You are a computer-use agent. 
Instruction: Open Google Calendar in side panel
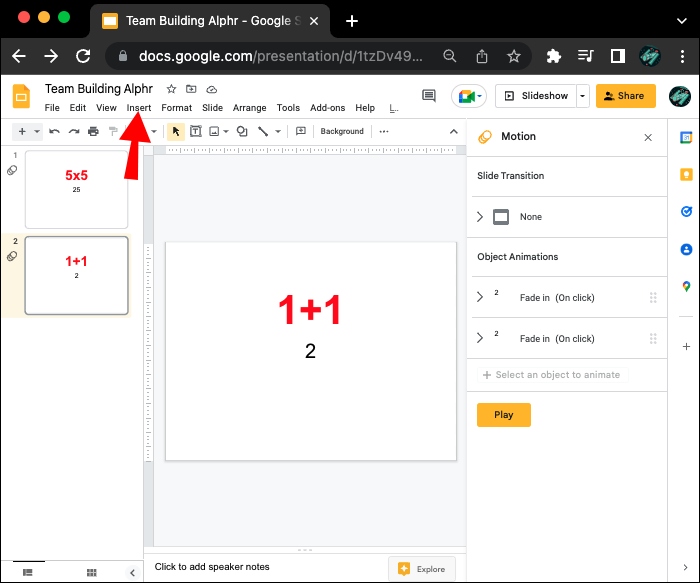point(686,137)
